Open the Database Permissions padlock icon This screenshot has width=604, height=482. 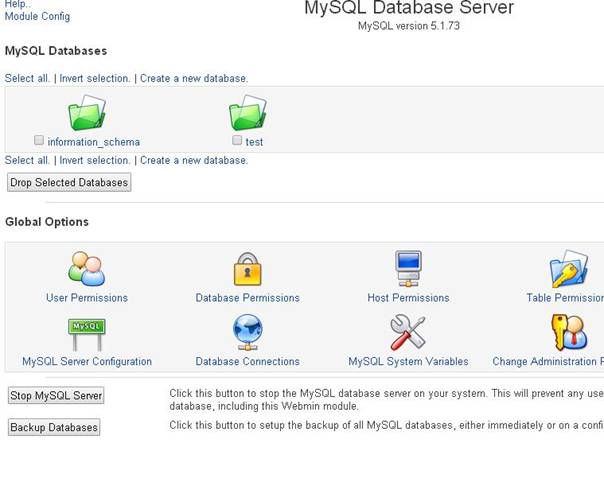click(248, 269)
